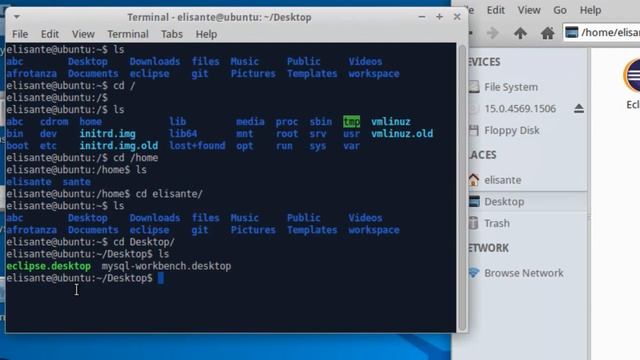The image size is (640, 360).
Task: Click the elisante home icon in the sidebar
Action: click(473, 180)
